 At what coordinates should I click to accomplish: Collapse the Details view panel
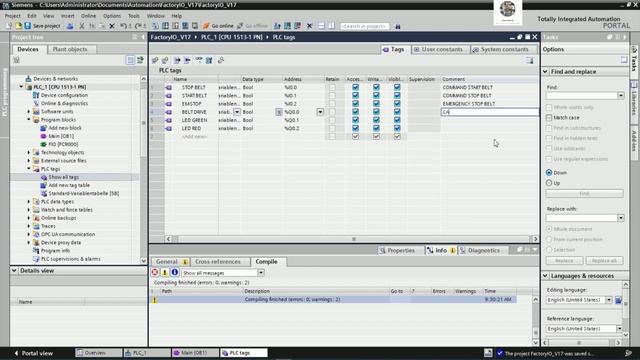(14, 271)
